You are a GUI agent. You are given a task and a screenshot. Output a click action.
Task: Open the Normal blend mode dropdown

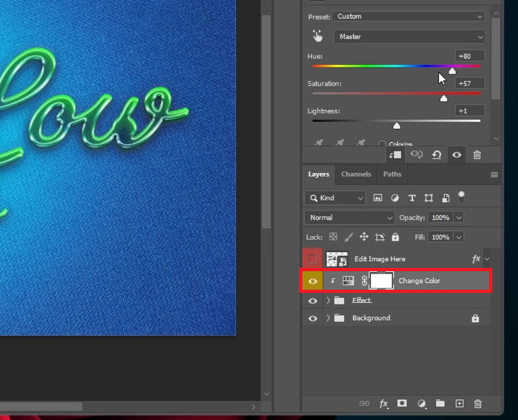(x=349, y=217)
